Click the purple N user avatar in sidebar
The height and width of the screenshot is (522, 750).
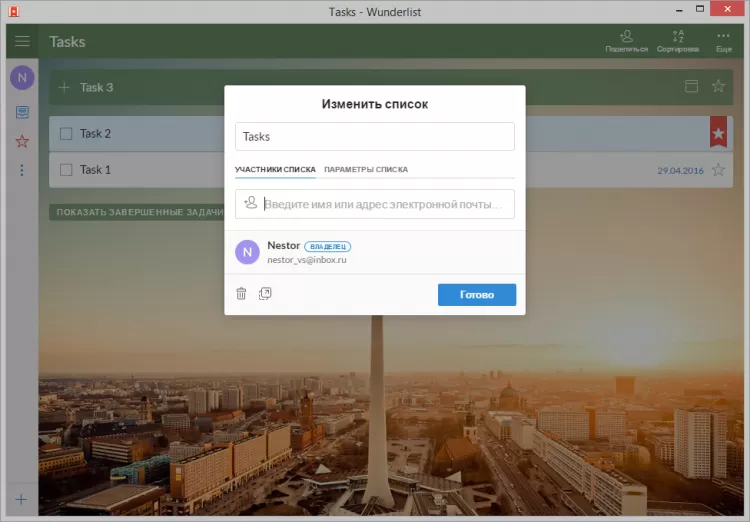[x=22, y=78]
